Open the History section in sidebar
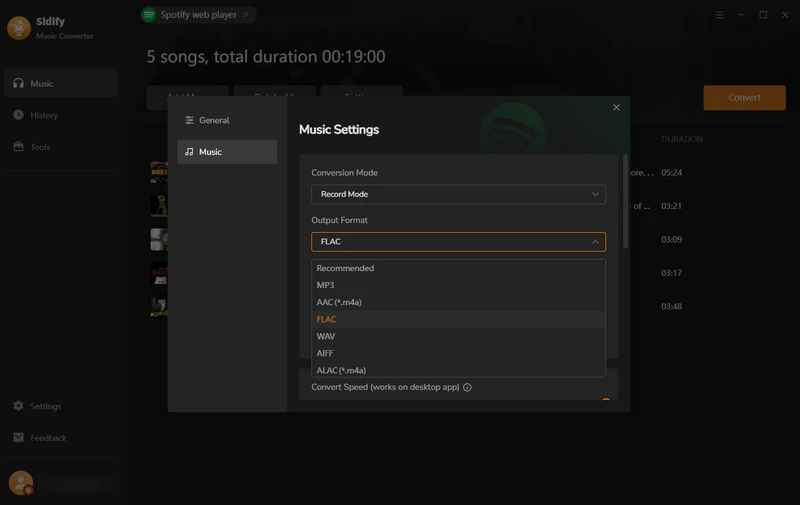The image size is (800, 505). tap(61, 115)
